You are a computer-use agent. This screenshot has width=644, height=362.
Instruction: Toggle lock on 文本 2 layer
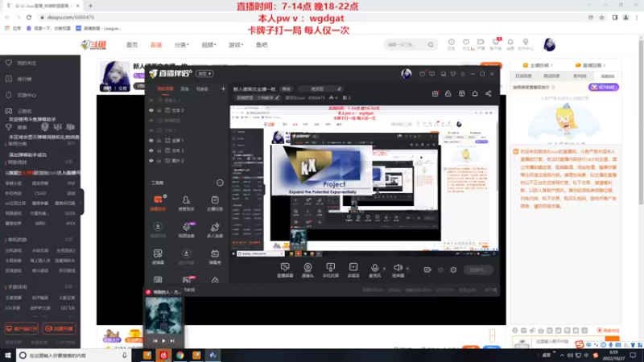click(159, 110)
